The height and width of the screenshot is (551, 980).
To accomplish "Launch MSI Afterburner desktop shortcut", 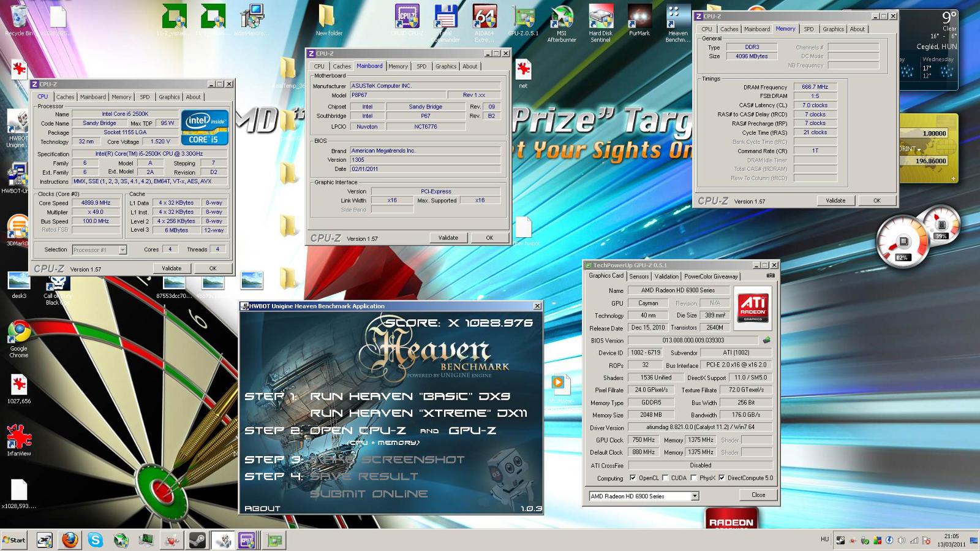I will click(562, 23).
